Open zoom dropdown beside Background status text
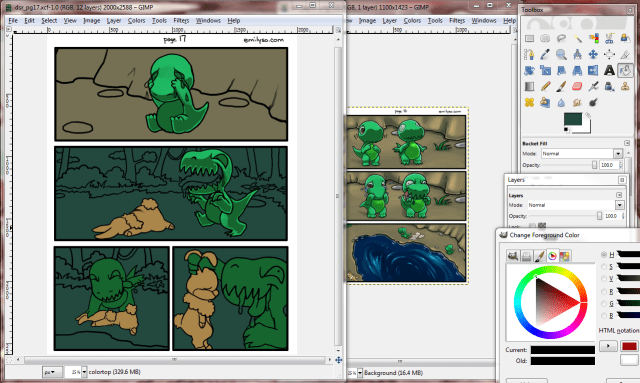 360,373
